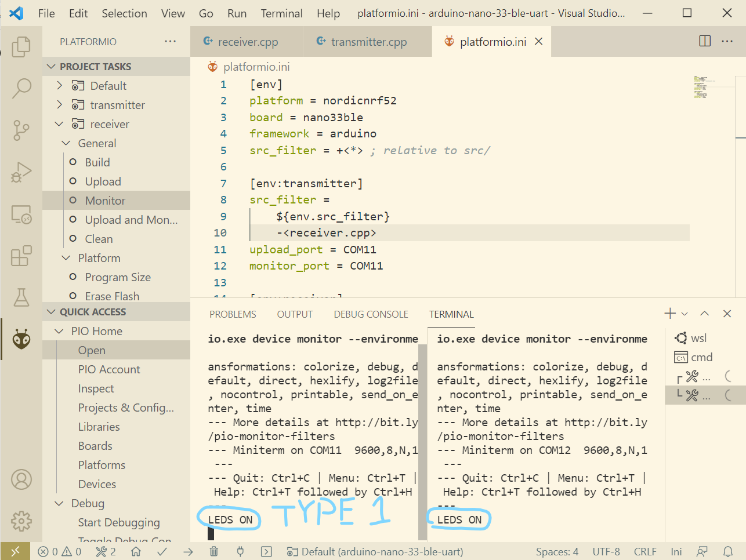
Task: Open the Help menu
Action: pyautogui.click(x=328, y=13)
